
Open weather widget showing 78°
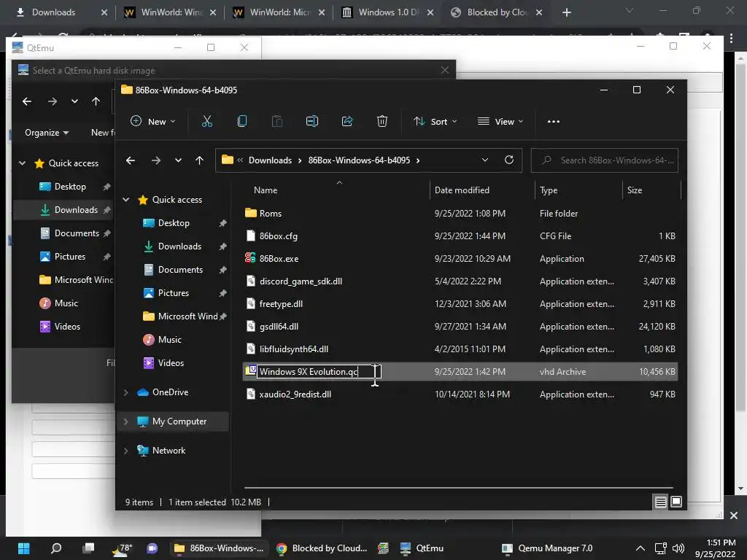122,548
